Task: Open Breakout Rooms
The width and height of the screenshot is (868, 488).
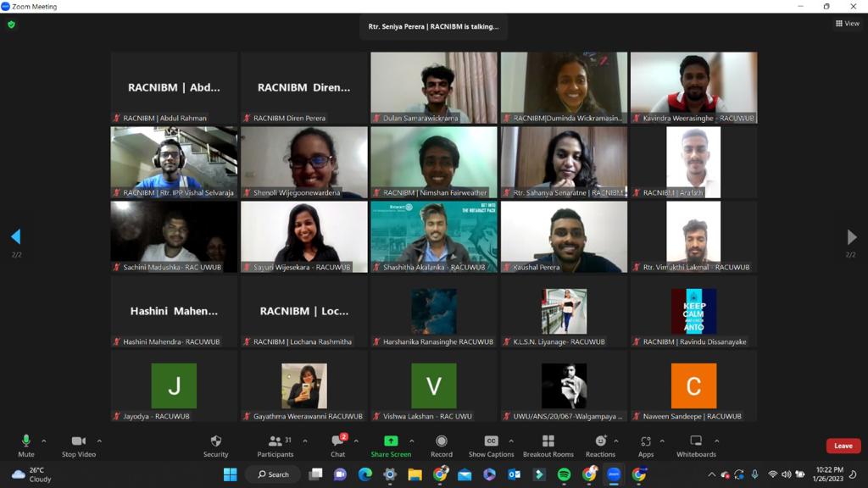Action: [548, 446]
